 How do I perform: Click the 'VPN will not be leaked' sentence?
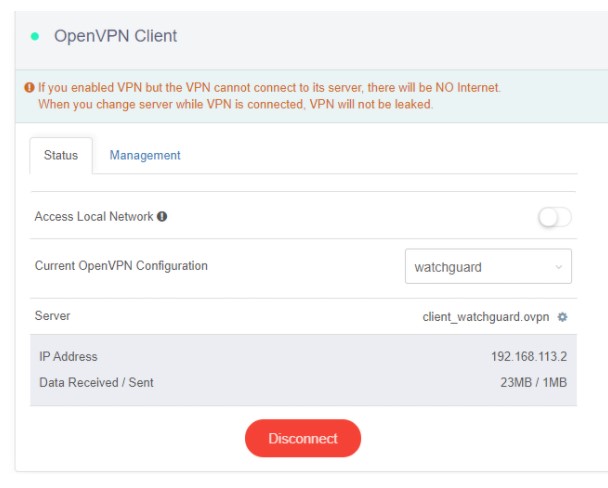[x=235, y=105]
